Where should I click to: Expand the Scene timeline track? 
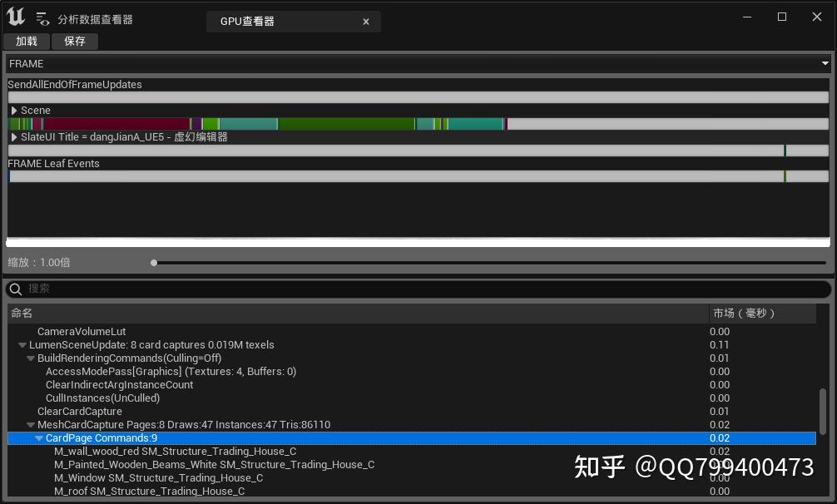(x=14, y=110)
